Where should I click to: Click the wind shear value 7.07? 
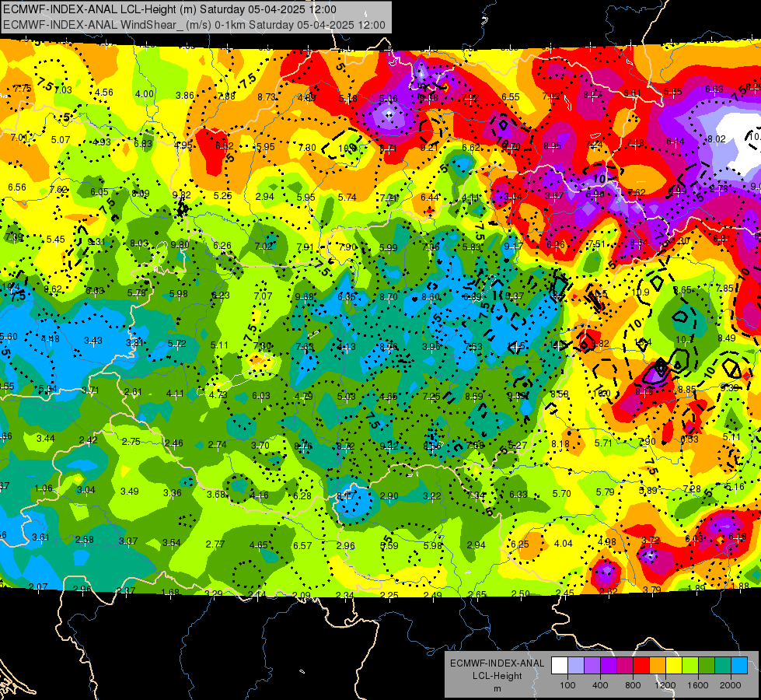[263, 296]
